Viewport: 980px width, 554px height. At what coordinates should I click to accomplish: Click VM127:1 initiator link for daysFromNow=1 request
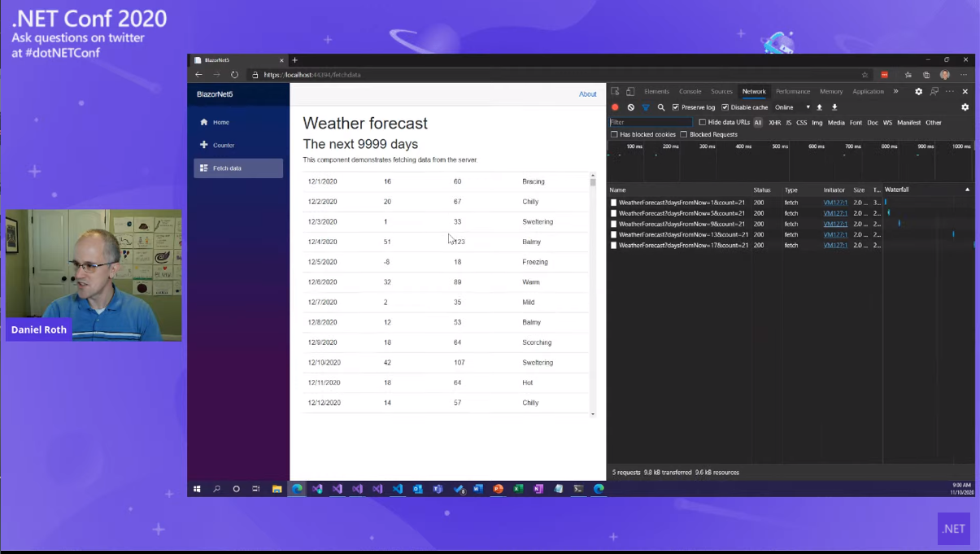click(835, 203)
